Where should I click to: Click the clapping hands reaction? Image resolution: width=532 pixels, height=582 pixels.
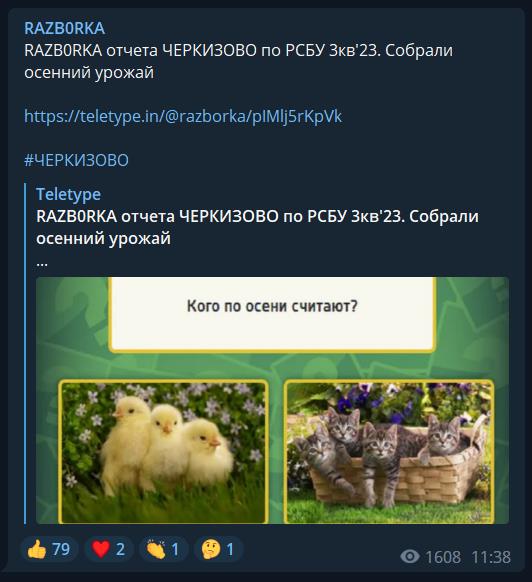pyautogui.click(x=164, y=549)
